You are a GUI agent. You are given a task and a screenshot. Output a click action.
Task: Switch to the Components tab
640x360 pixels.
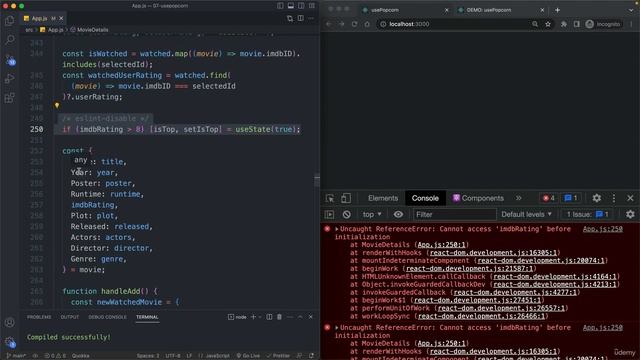coord(478,198)
